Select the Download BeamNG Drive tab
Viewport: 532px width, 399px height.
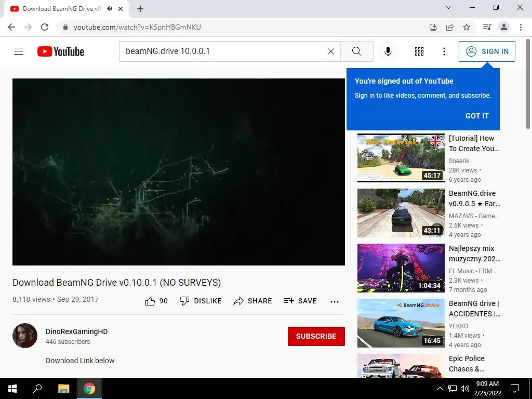click(61, 9)
